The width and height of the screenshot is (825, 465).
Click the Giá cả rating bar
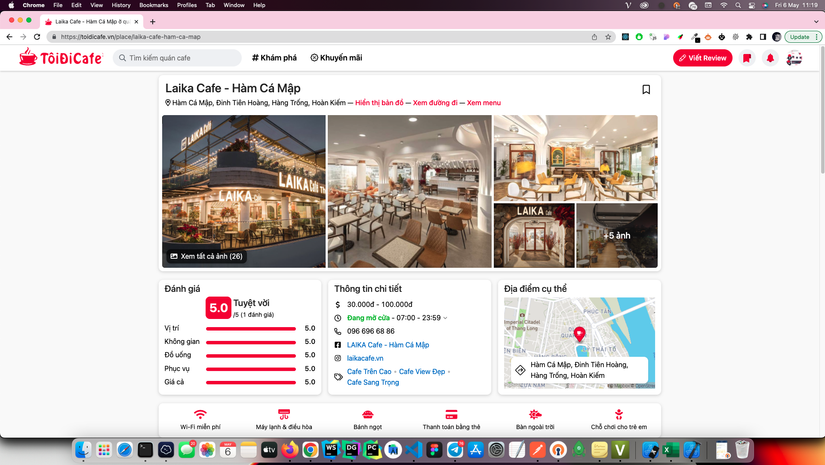pos(251,382)
